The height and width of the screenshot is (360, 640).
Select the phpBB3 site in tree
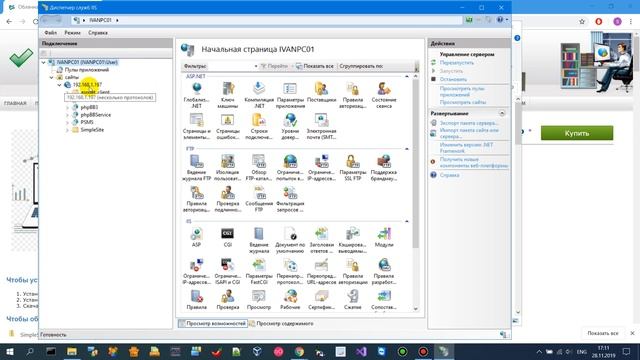[89, 107]
